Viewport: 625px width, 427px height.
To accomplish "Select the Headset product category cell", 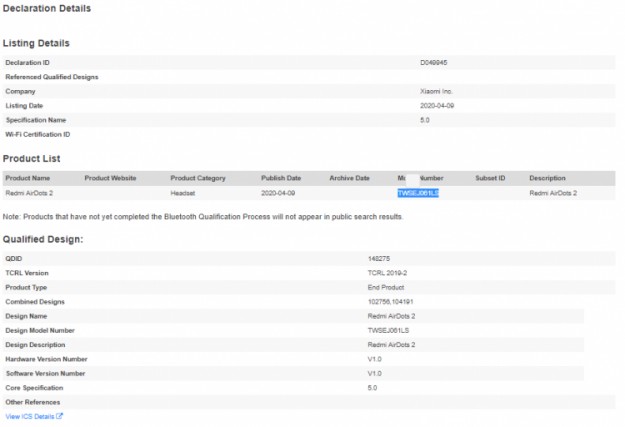I will (183, 193).
